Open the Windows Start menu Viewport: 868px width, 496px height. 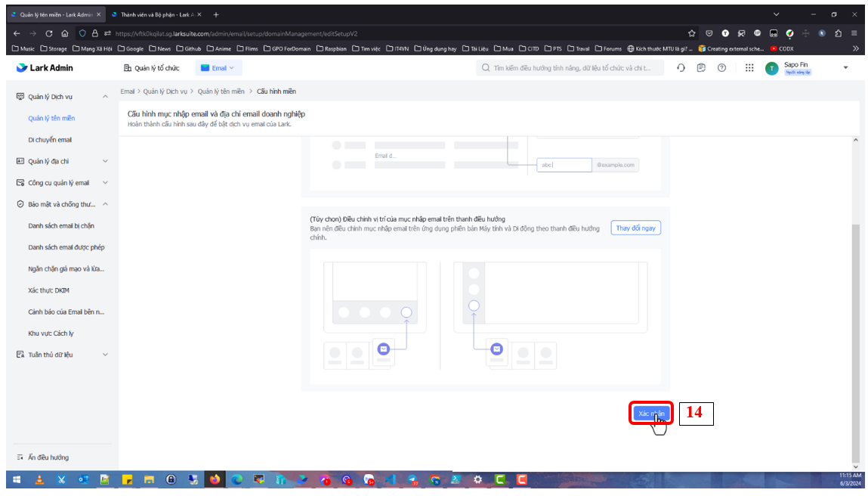click(x=17, y=480)
